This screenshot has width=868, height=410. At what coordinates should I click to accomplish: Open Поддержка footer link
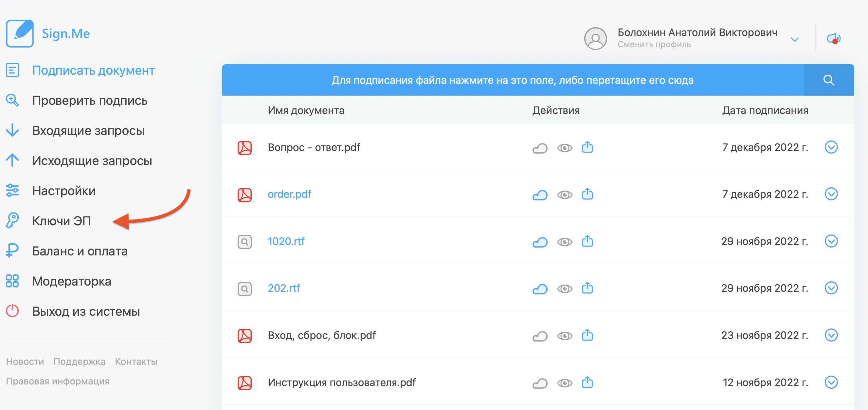pos(80,362)
